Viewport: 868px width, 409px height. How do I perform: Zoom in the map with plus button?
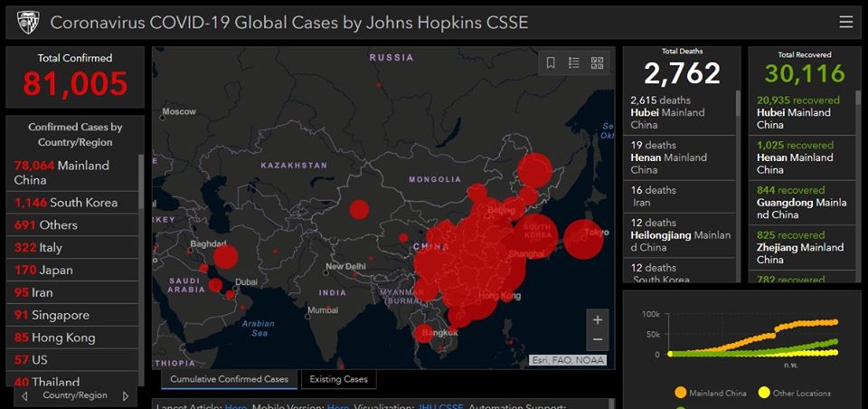[598, 319]
